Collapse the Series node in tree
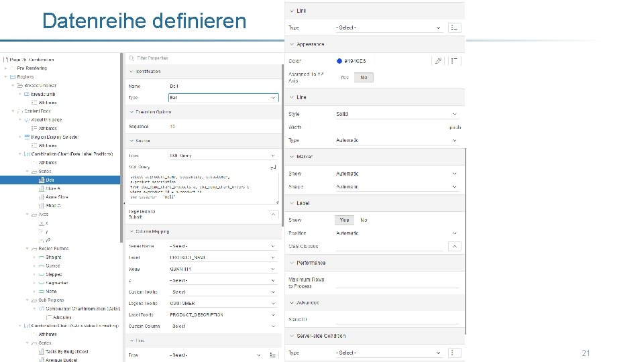The image size is (644, 362). click(x=28, y=171)
